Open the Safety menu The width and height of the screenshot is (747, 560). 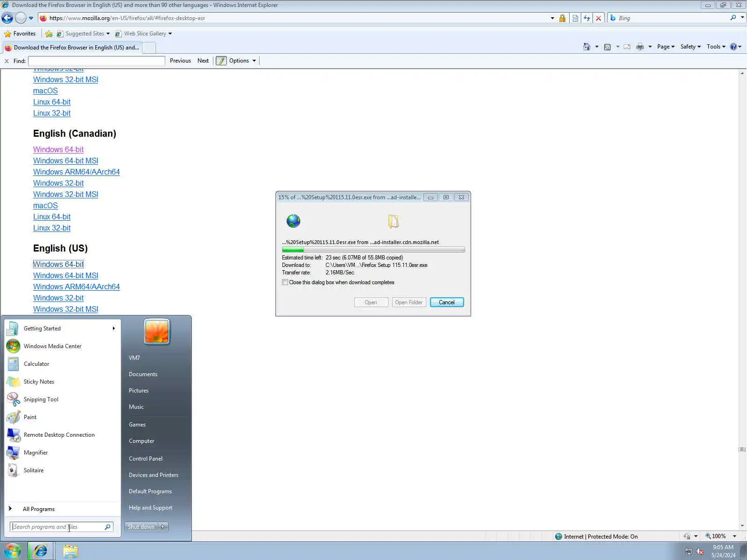pos(691,47)
